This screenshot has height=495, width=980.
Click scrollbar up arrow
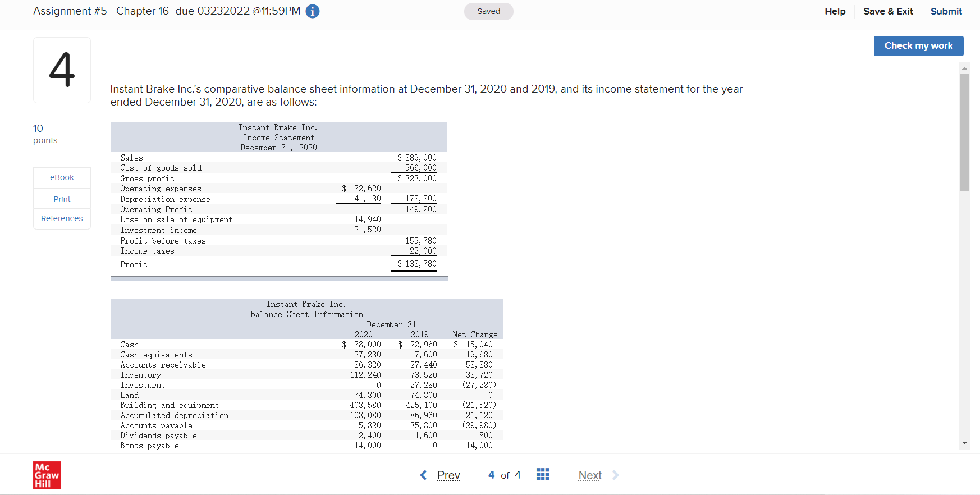pyautogui.click(x=964, y=68)
